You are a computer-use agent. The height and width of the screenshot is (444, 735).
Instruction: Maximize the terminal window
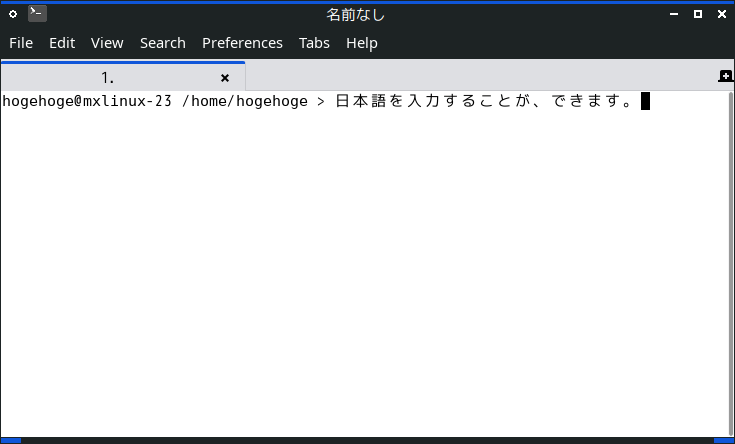[x=698, y=14]
